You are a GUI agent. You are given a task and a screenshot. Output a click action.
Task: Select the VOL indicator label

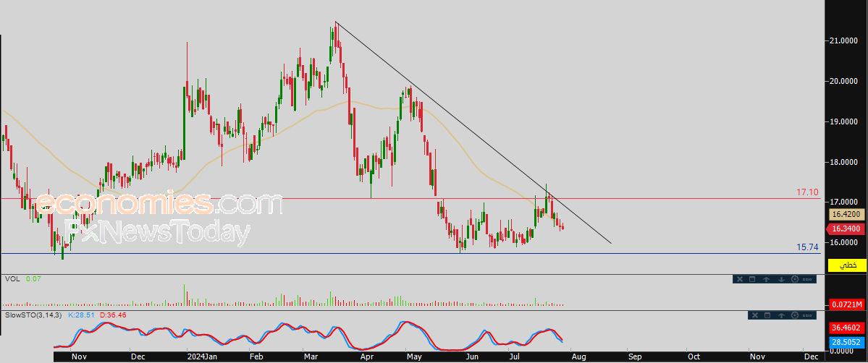(x=12, y=279)
